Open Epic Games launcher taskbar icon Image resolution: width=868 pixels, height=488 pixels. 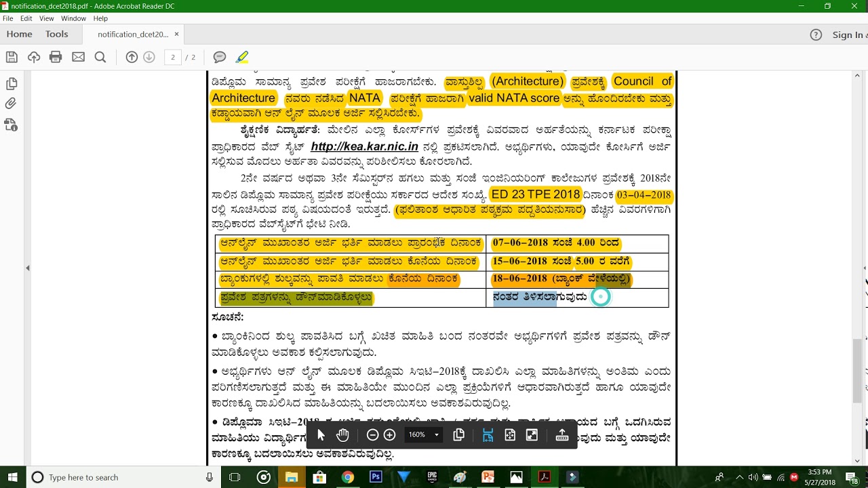click(432, 477)
